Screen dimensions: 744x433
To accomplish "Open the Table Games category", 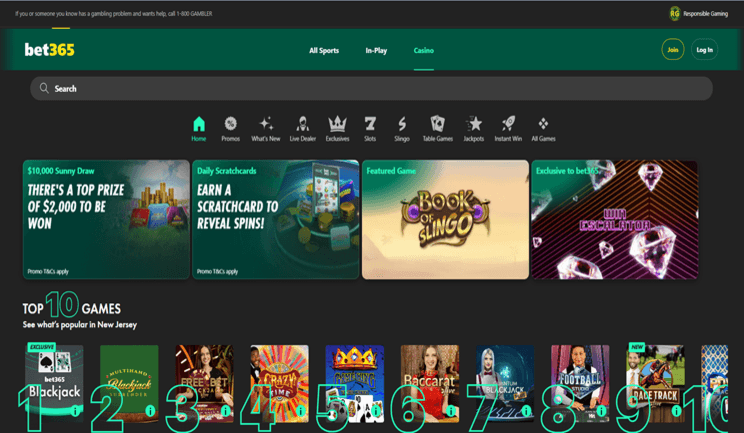I will pos(437,129).
